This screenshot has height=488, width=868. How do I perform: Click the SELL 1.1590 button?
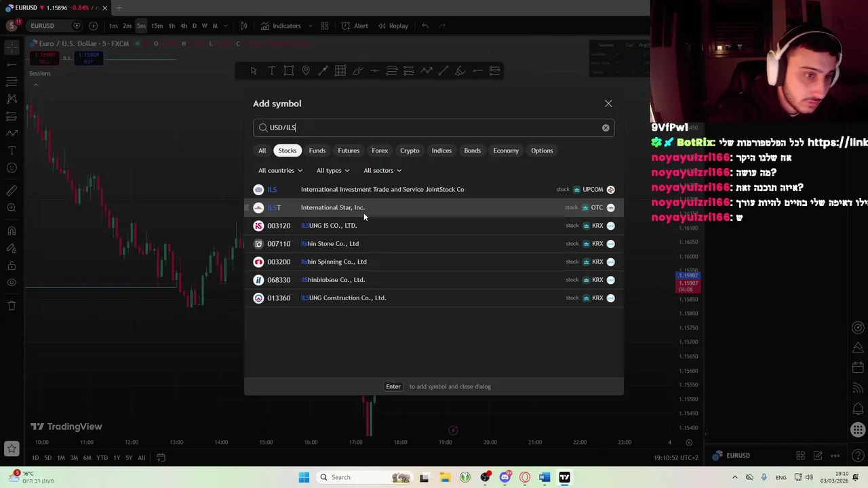pyautogui.click(x=45, y=58)
